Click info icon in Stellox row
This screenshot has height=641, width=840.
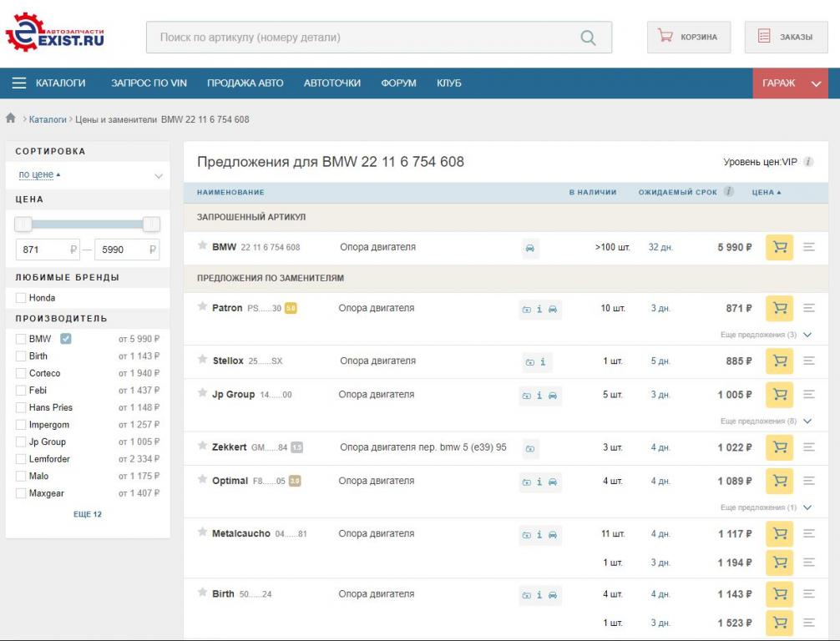(x=543, y=362)
